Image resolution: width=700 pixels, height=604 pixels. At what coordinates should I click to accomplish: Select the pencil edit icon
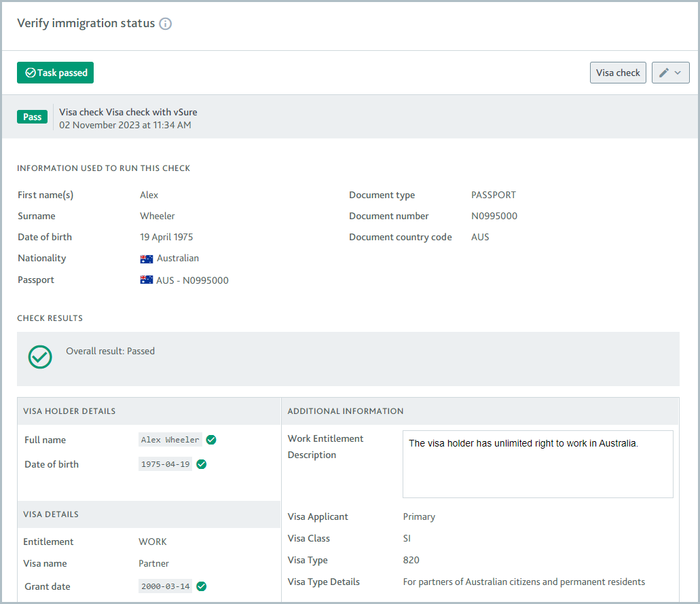tap(665, 73)
